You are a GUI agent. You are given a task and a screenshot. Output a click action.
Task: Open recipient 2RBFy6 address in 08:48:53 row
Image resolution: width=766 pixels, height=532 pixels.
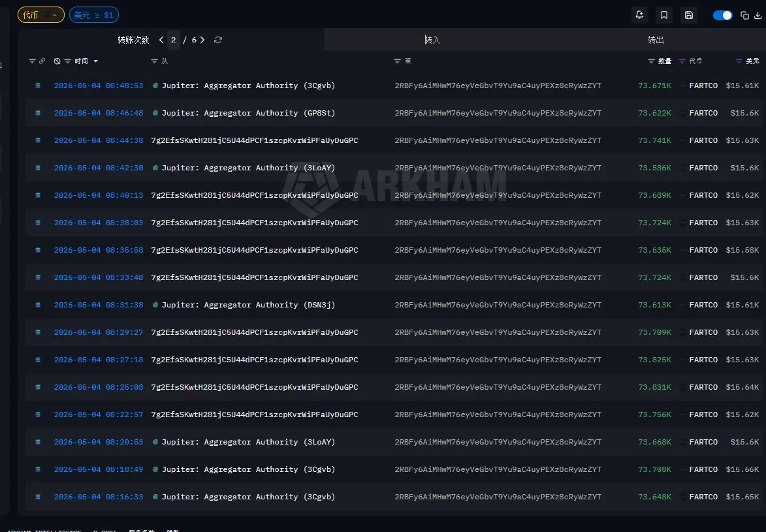click(x=498, y=86)
